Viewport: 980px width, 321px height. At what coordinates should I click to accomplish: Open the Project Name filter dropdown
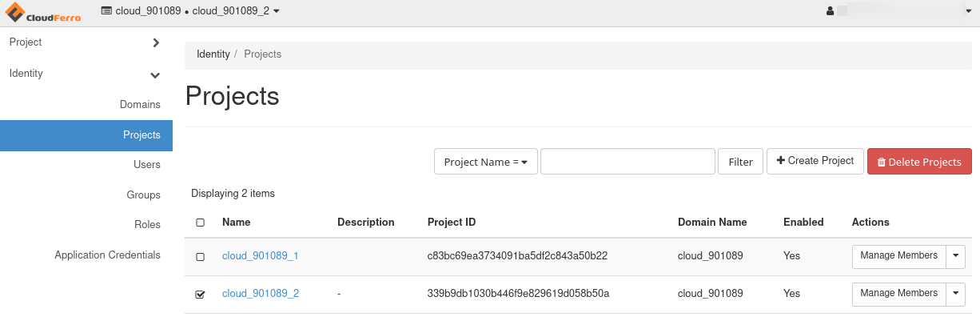click(x=485, y=162)
